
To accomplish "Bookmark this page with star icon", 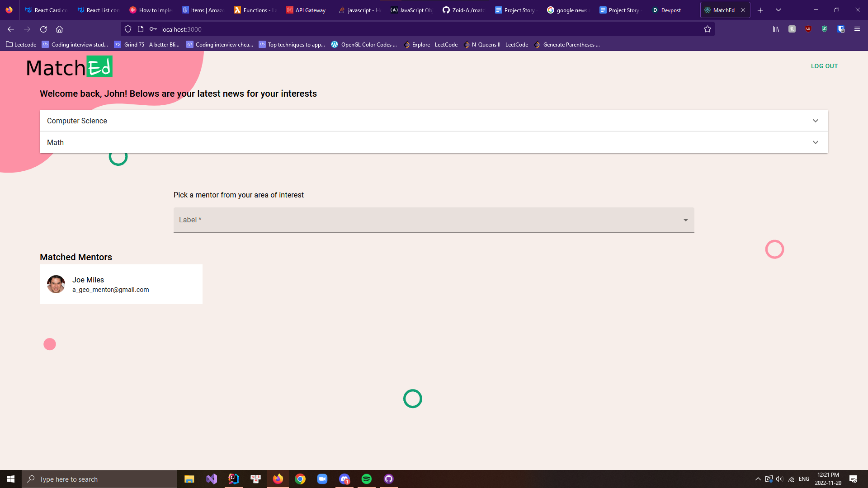I will (x=708, y=29).
